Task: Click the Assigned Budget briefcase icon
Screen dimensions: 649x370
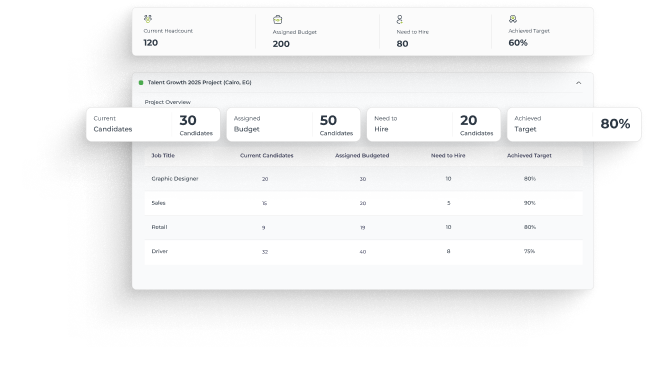Action: (278, 19)
